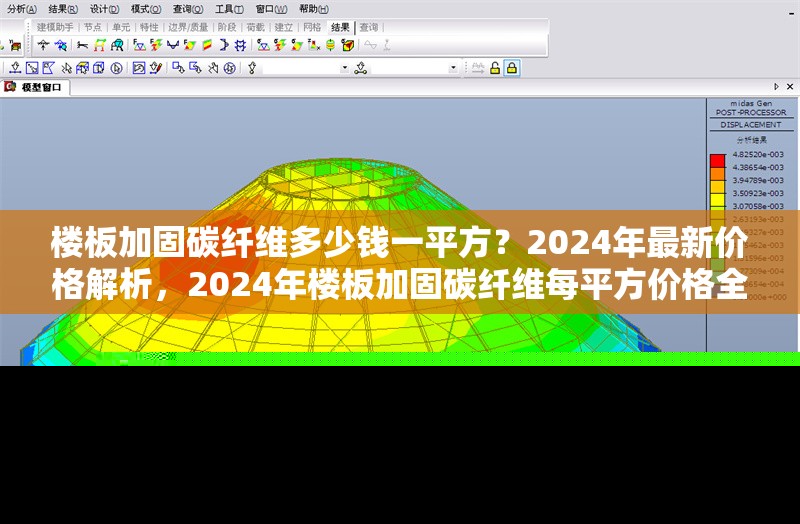Click the truss stress triangle icon
The width and height of the screenshot is (800, 524).
[263, 45]
